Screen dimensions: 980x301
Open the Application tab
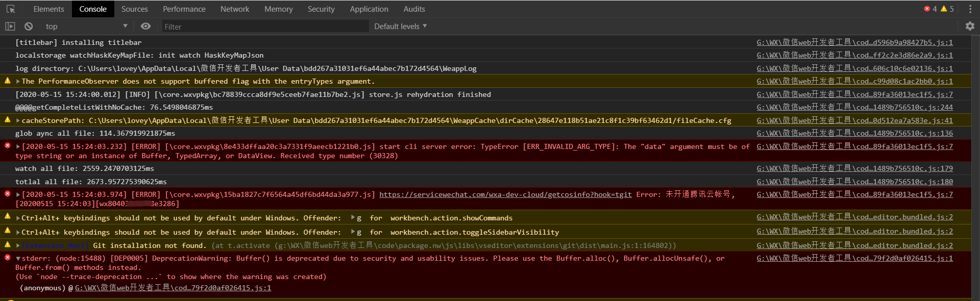point(369,9)
